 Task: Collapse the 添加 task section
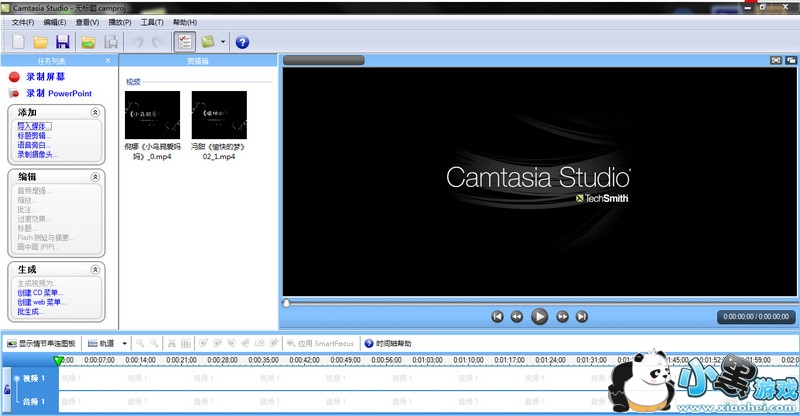pos(95,113)
